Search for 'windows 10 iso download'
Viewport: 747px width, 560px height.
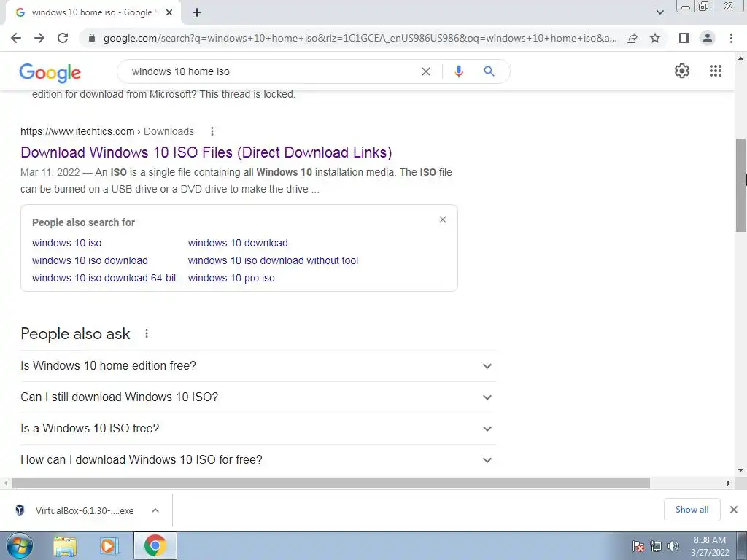[90, 260]
